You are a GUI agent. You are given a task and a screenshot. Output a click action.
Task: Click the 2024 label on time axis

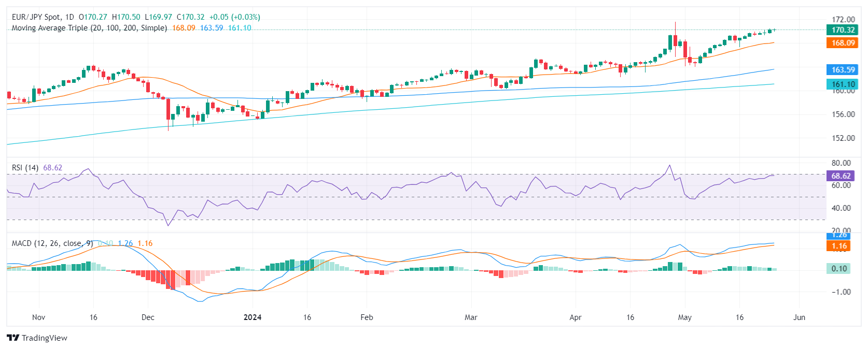tap(253, 317)
